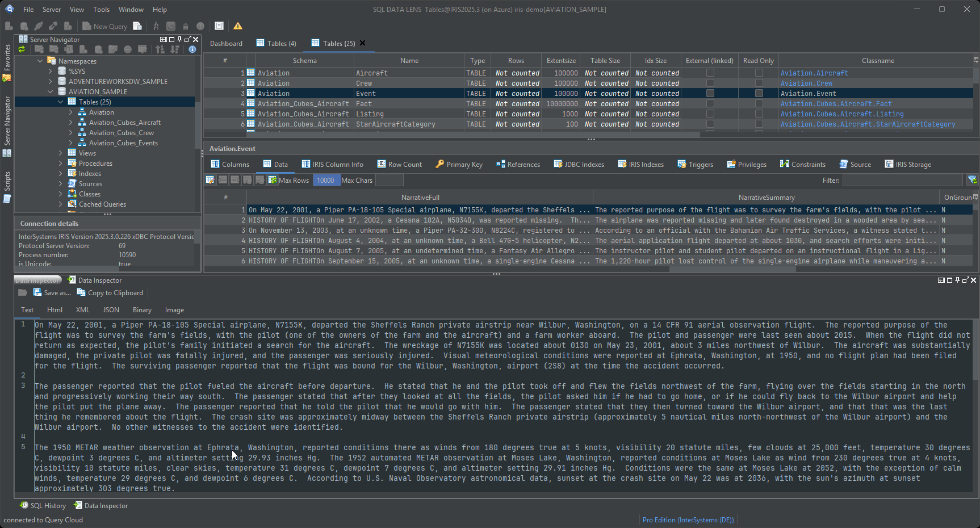Viewport: 980px width, 528px height.
Task: Toggle Read Only checkbox for StarAircraftCategory row
Action: tap(759, 124)
